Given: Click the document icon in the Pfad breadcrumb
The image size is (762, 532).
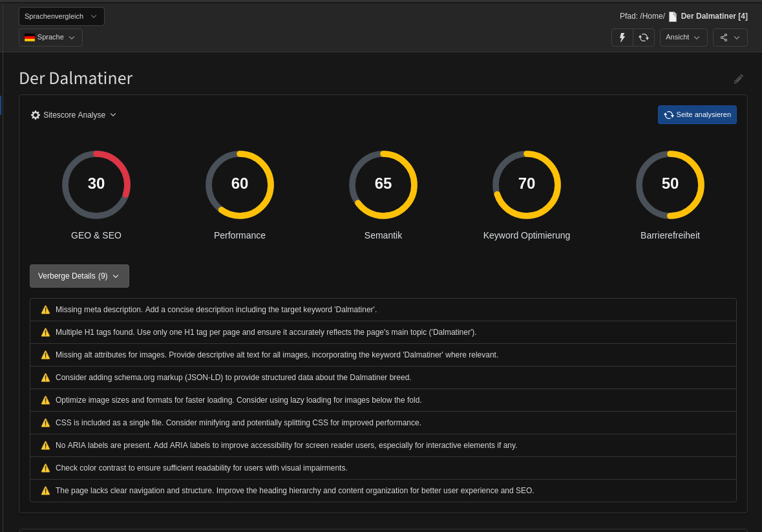Looking at the screenshot, I should click(x=673, y=16).
